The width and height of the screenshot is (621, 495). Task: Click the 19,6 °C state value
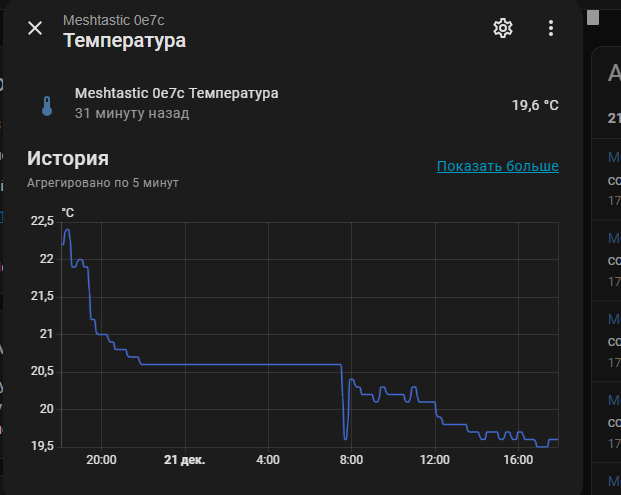click(535, 105)
